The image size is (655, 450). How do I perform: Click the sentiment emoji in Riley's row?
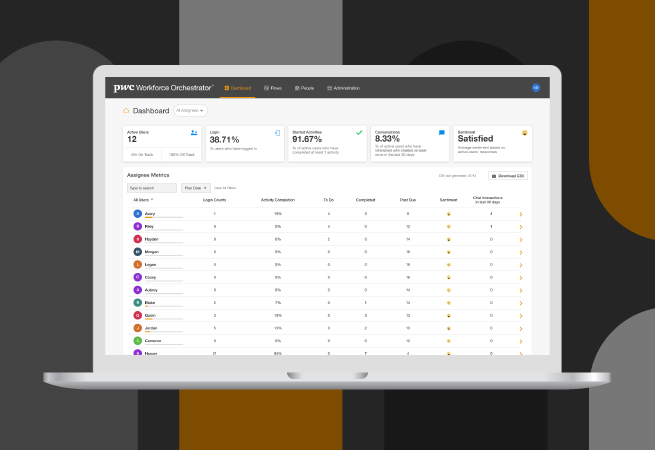tap(449, 227)
